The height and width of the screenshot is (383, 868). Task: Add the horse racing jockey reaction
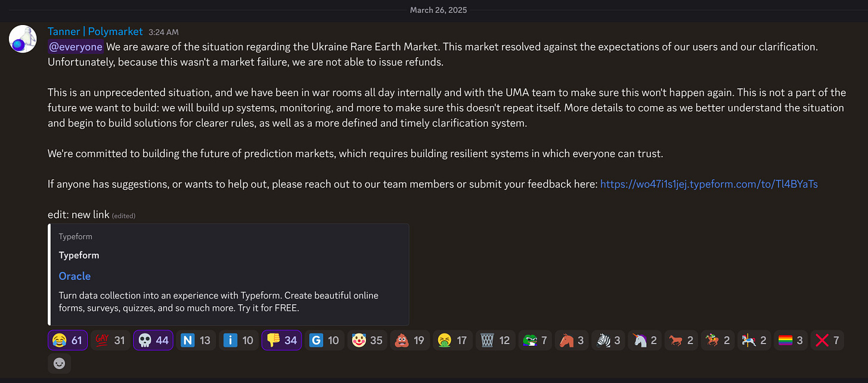718,340
